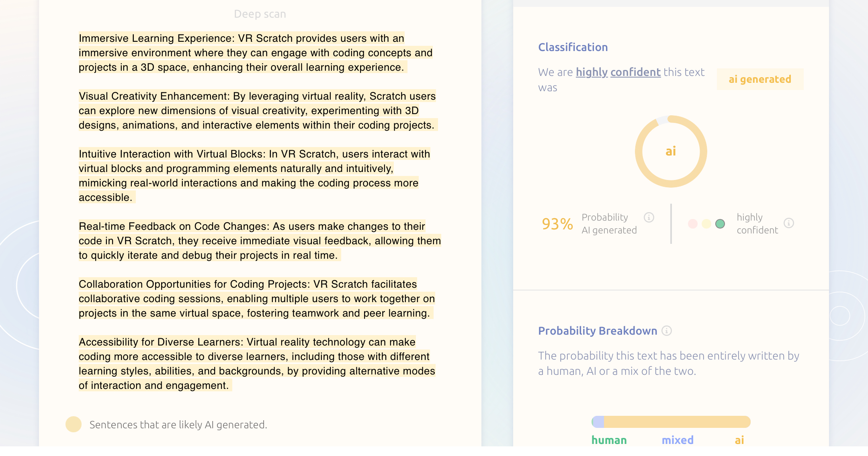Select the 'ai' breakdown label below bar
Image resolution: width=868 pixels, height=456 pixels.
[x=739, y=440]
